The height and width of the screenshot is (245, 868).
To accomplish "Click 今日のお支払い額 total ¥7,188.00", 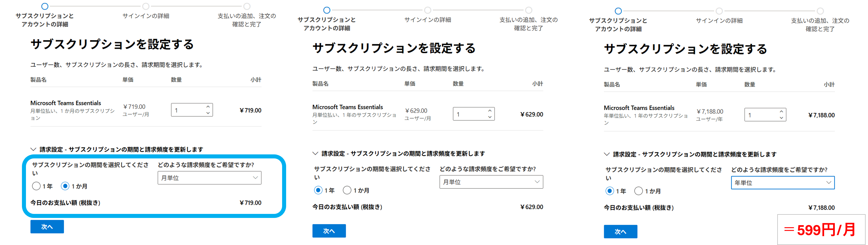I will tap(821, 207).
